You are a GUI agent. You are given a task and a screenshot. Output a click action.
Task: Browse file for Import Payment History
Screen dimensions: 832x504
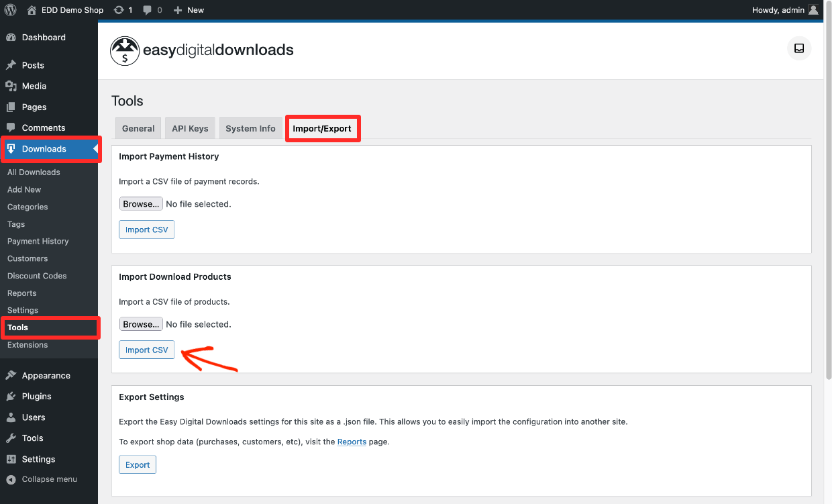tap(141, 204)
